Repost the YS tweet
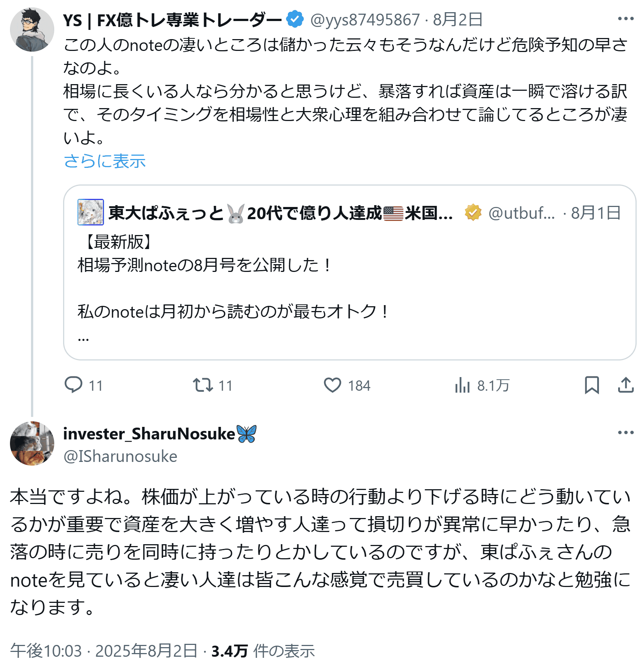This screenshot has width=644, height=663. click(x=203, y=385)
